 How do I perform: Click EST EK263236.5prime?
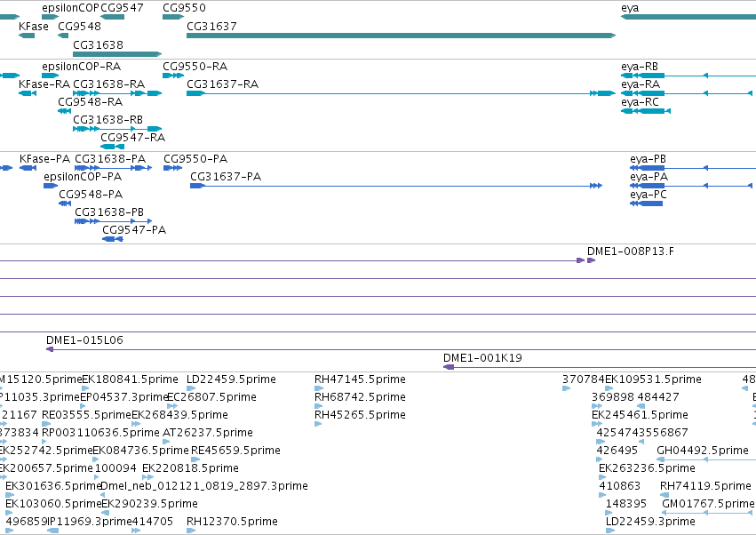[647, 469]
